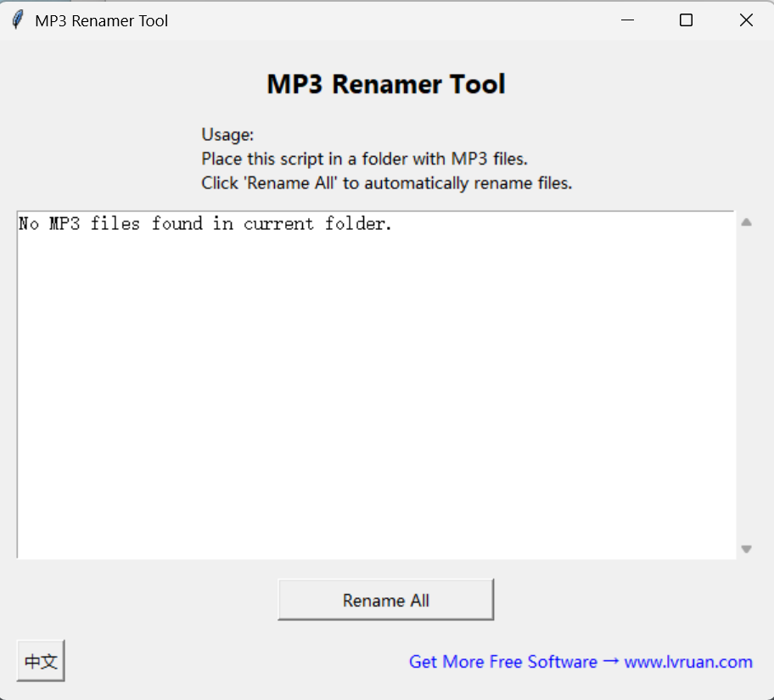
Task: Minimize the MP3 Renamer Tool window
Action: pyautogui.click(x=627, y=20)
